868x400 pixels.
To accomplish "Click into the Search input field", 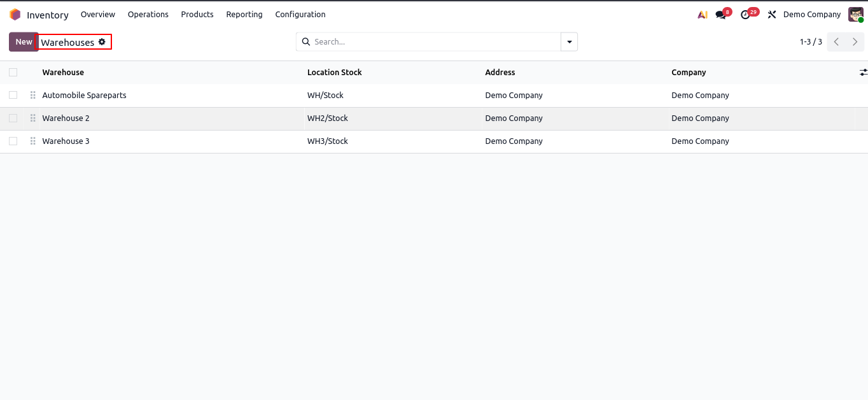I will 433,42.
